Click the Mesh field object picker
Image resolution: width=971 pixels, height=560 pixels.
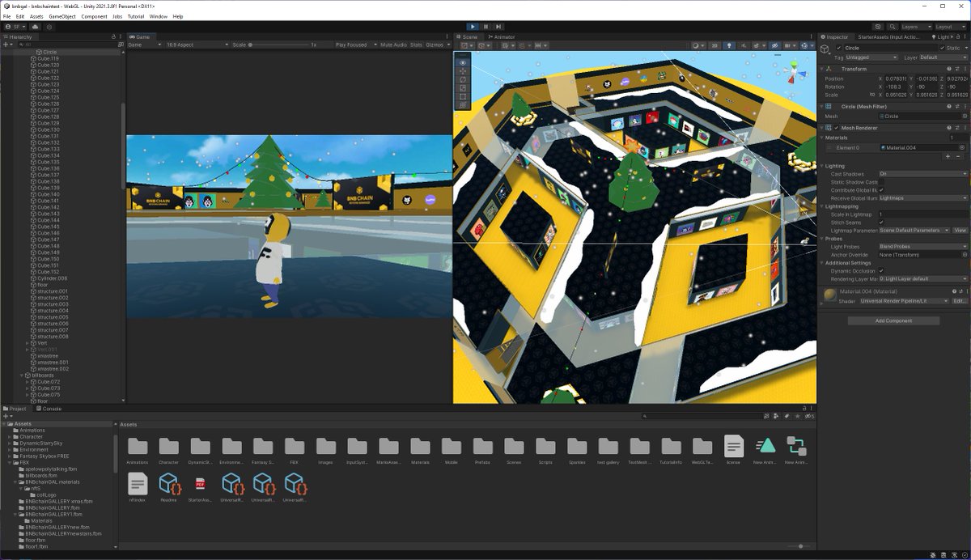click(x=964, y=116)
